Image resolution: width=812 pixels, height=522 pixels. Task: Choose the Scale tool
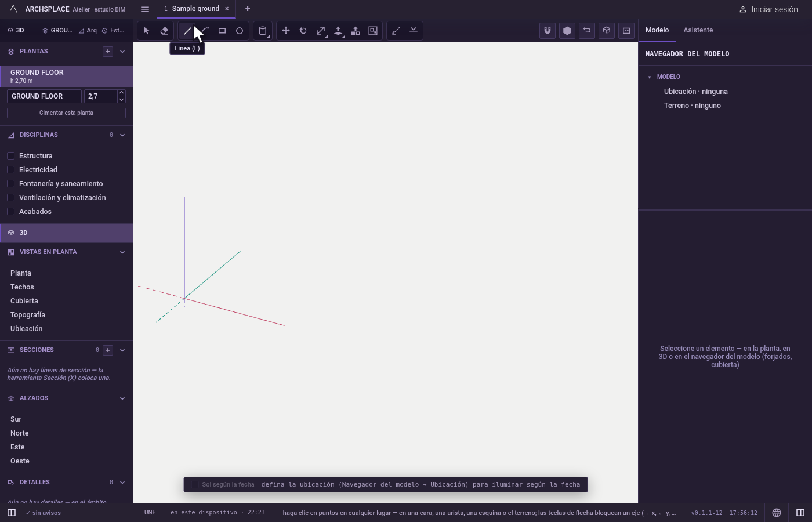[321, 31]
